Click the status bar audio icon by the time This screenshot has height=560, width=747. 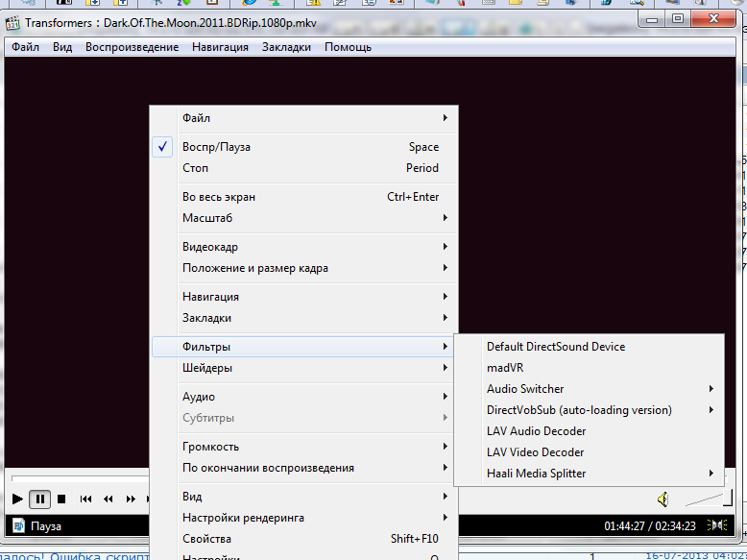pos(716,525)
